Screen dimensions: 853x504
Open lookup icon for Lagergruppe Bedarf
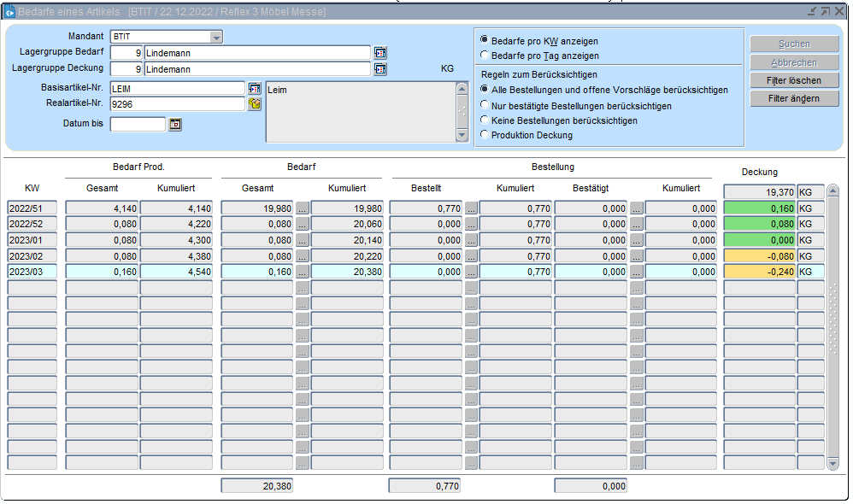point(380,53)
